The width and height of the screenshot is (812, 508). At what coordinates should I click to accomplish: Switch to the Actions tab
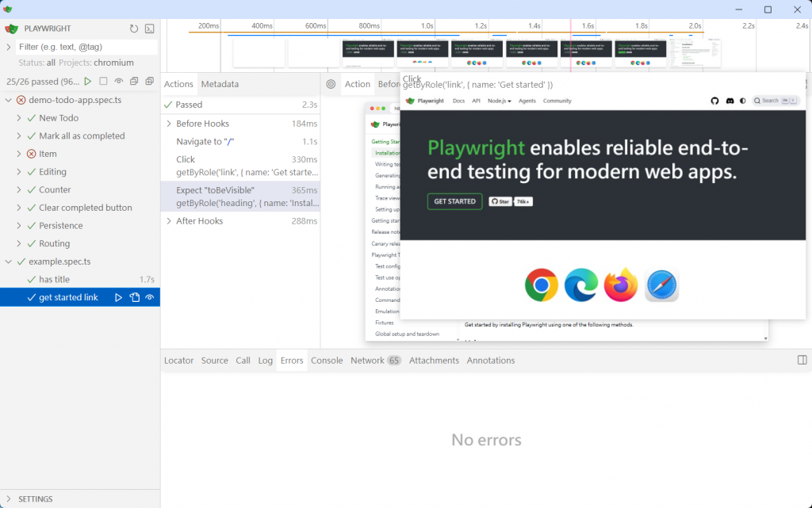[x=178, y=84]
